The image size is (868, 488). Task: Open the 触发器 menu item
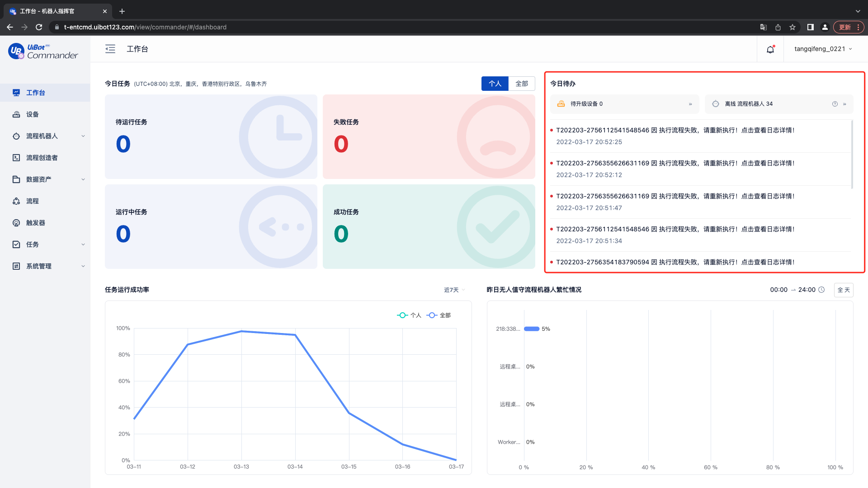45,223
